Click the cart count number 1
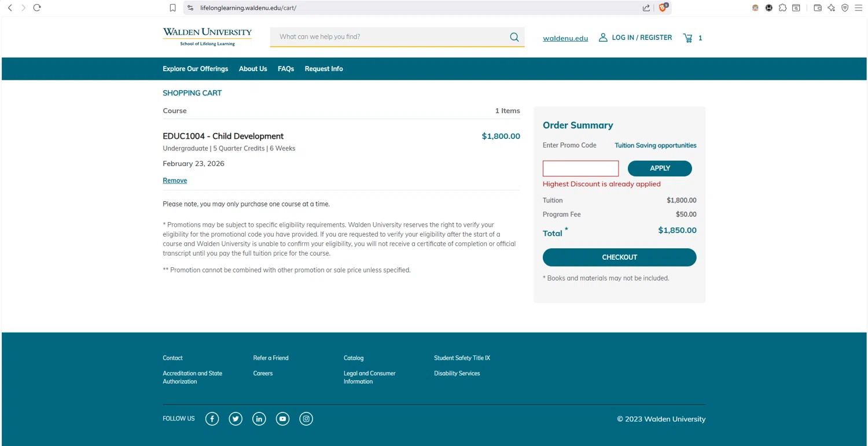This screenshot has width=868, height=446. [700, 38]
